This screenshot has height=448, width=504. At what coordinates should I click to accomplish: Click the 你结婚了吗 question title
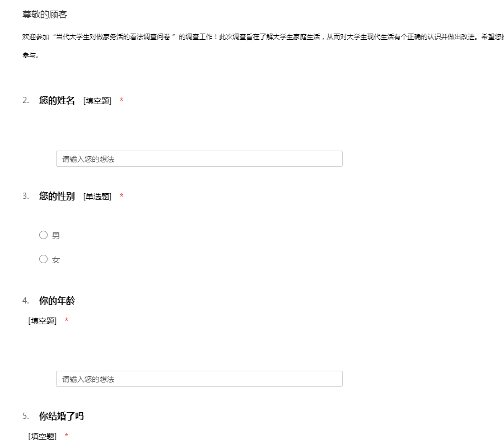point(62,417)
